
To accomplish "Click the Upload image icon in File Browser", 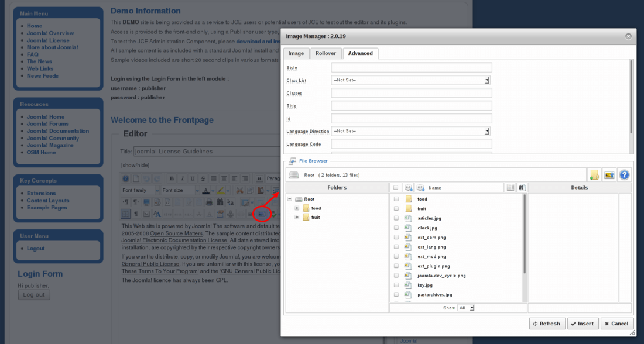I will click(x=609, y=175).
